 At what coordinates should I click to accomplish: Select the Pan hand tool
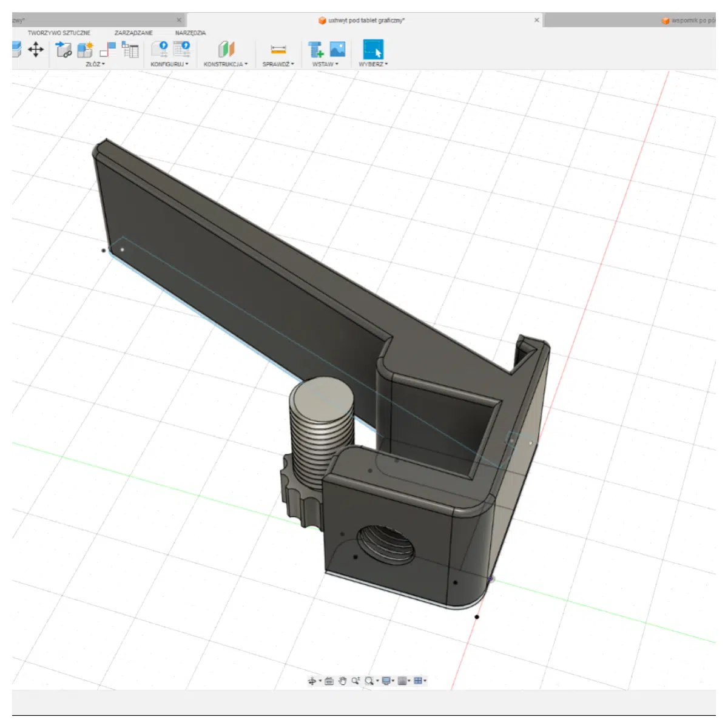click(342, 681)
